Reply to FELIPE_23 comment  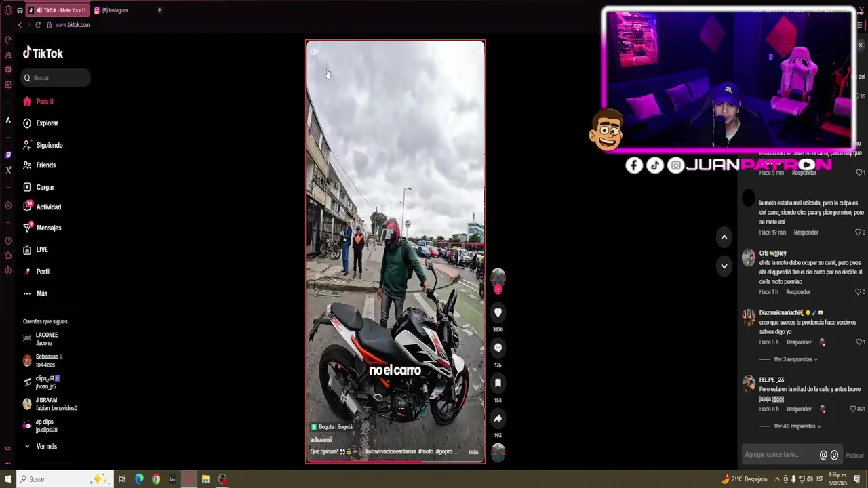pyautogui.click(x=799, y=409)
